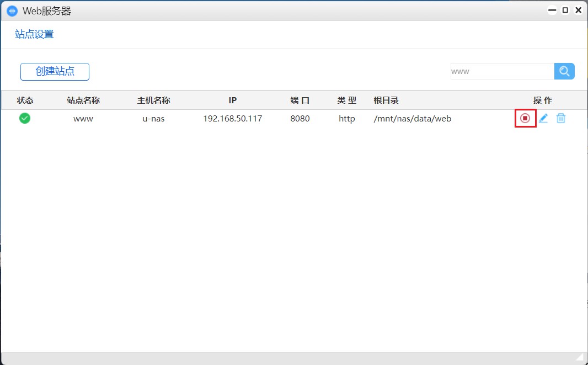
Task: Run a search using the magnifier icon
Action: coord(564,71)
